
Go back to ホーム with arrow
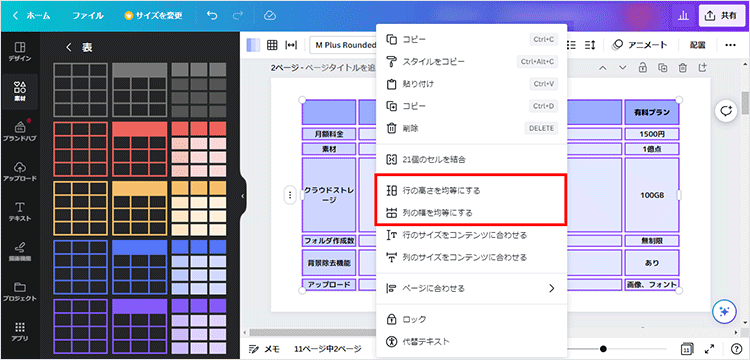pyautogui.click(x=31, y=16)
